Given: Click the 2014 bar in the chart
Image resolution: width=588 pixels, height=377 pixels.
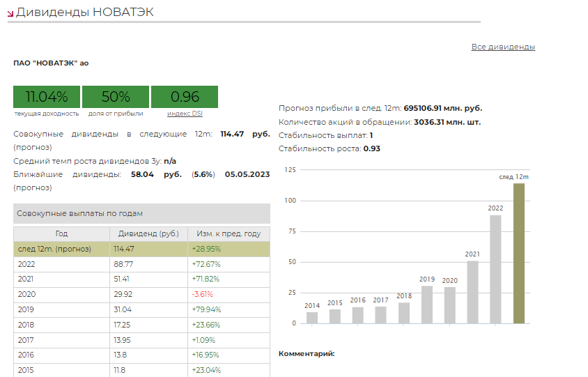Looking at the screenshot, I should point(312,318).
